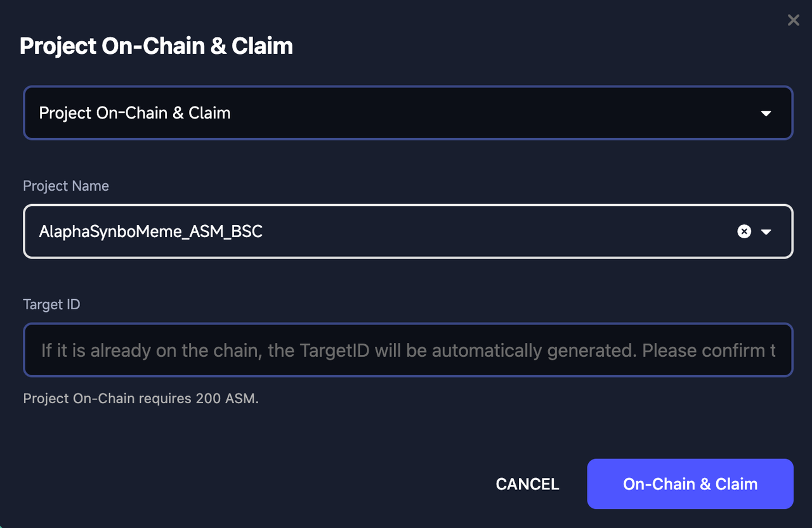Select the AlaphaSynboMeme_ASM_BSC value text
812x528 pixels.
point(151,231)
